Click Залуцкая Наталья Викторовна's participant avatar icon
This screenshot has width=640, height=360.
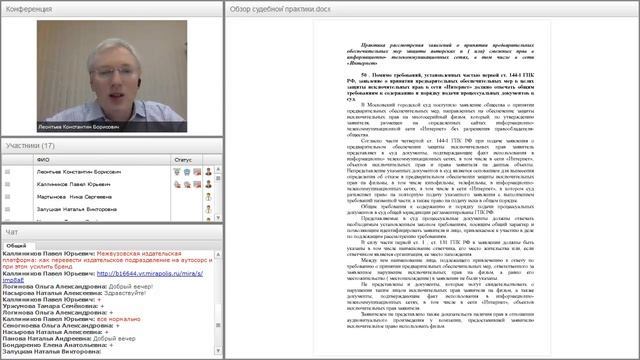coord(209,209)
